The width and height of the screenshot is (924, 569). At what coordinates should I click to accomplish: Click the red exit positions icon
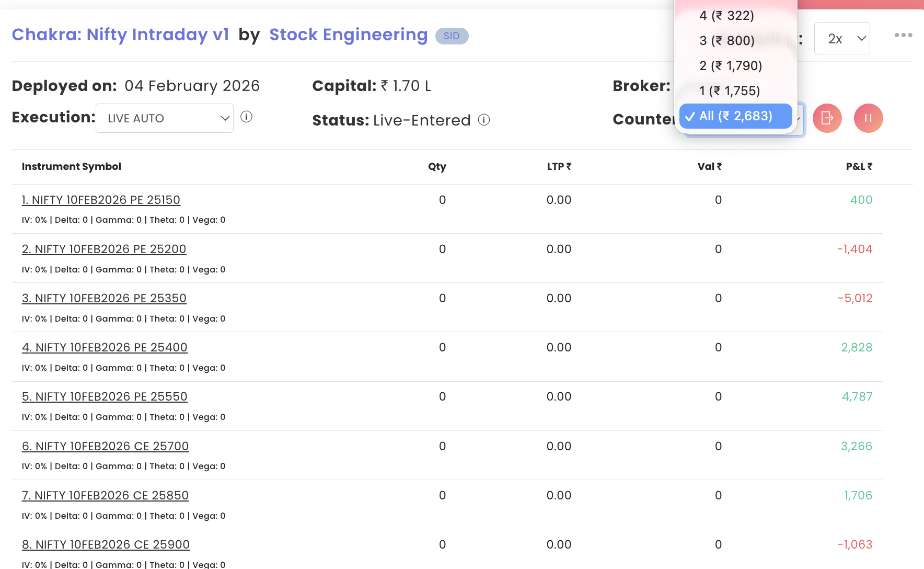pos(827,118)
